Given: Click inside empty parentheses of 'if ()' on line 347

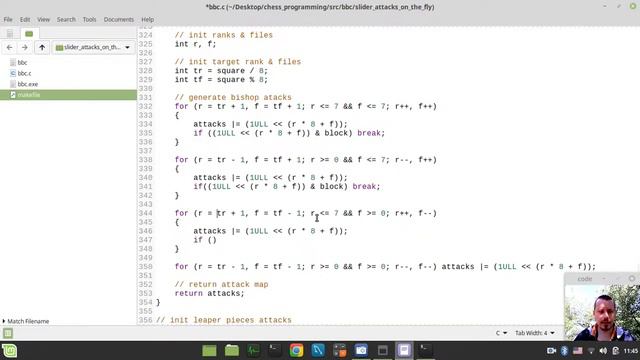Looking at the screenshot, I should [x=212, y=240].
